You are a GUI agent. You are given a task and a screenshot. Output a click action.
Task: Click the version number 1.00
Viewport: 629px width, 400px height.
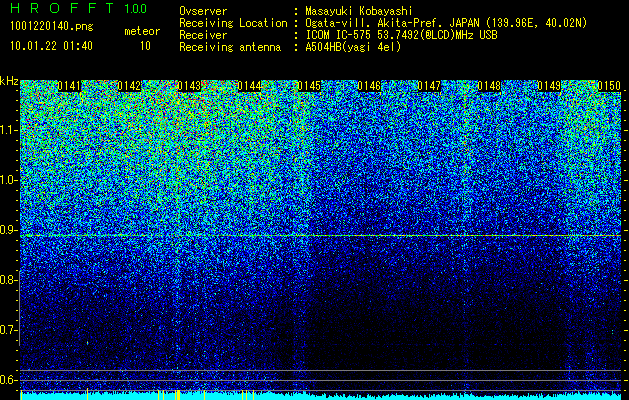click(x=136, y=9)
